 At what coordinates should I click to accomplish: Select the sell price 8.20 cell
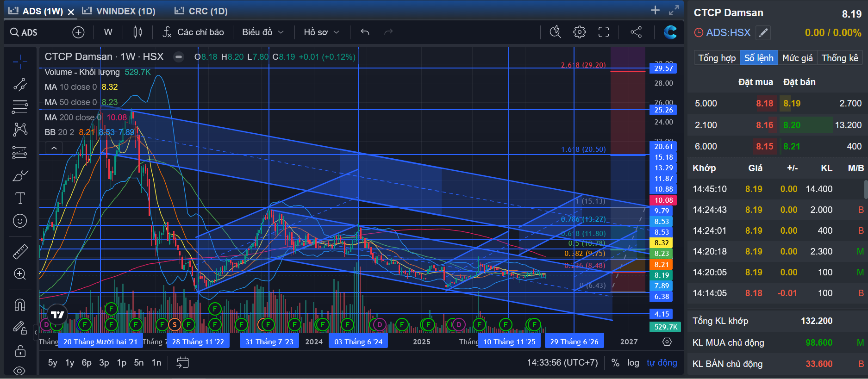792,125
